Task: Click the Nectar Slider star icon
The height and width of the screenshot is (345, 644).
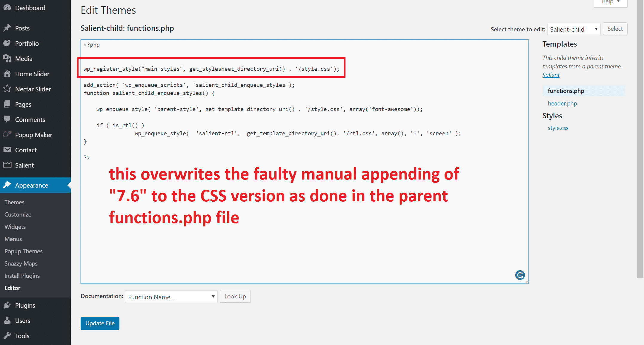Action: pos(7,89)
